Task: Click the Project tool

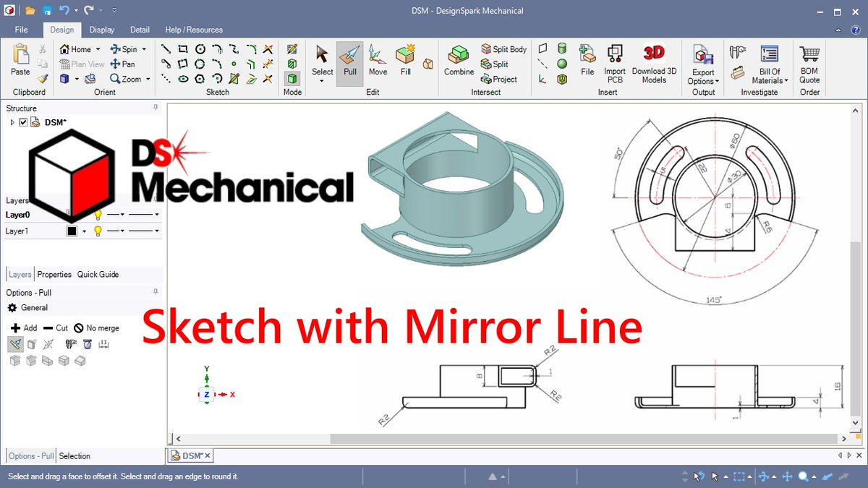Action: (498, 79)
